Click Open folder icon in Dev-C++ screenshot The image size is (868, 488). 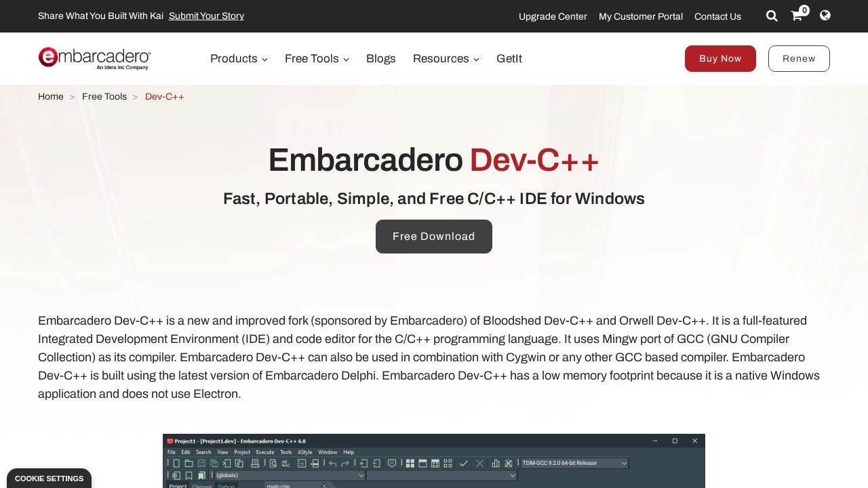[x=189, y=463]
